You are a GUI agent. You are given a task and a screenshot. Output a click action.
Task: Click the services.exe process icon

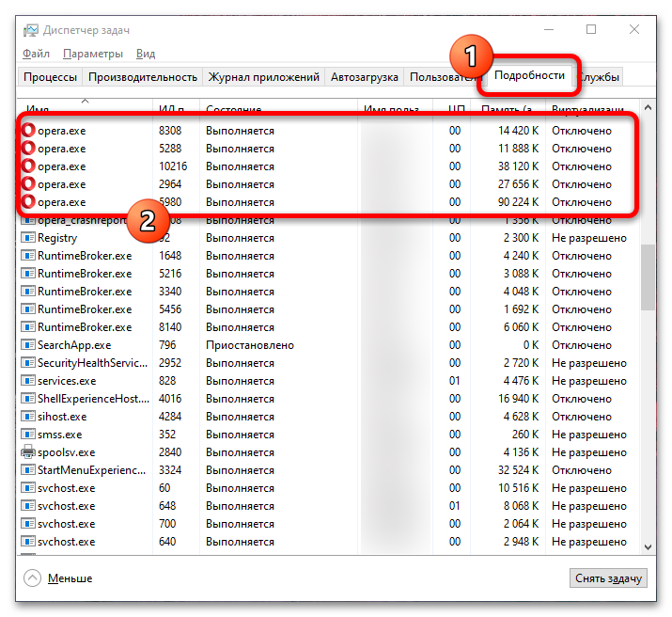(x=28, y=381)
